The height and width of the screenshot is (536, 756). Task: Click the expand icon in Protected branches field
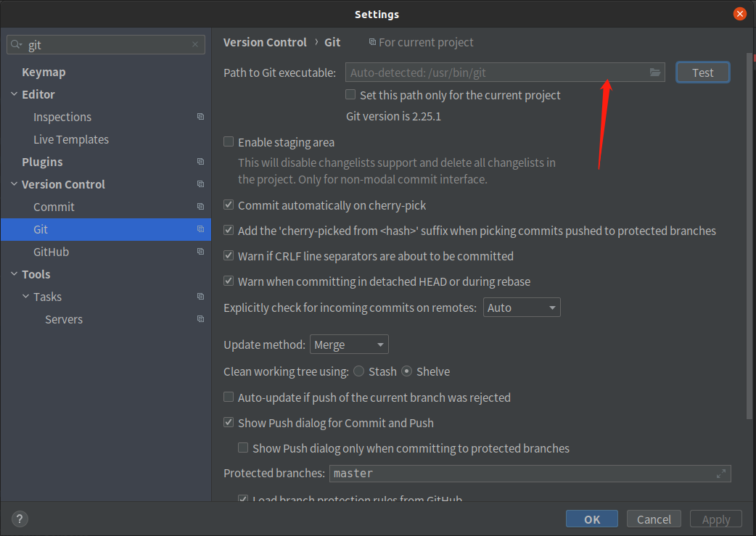click(x=721, y=474)
